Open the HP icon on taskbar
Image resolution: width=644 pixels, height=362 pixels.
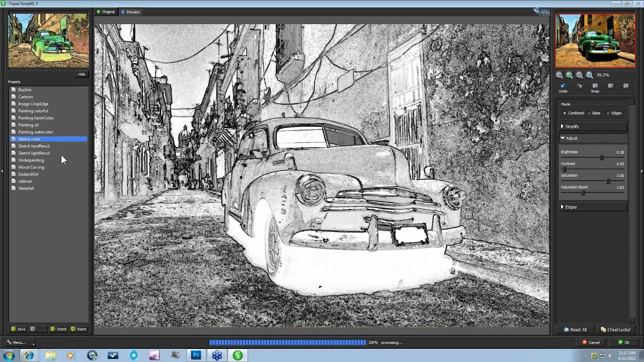coord(92,355)
